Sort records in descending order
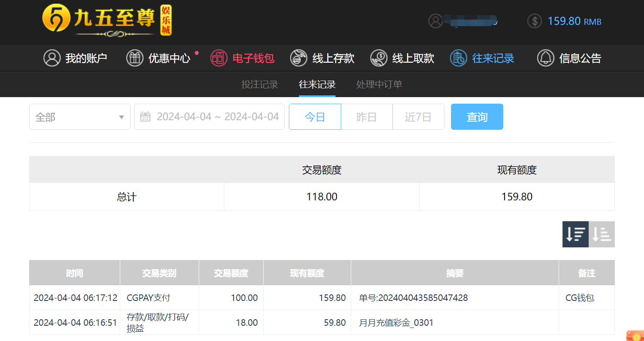Viewport: 644px width, 341px height. point(576,234)
